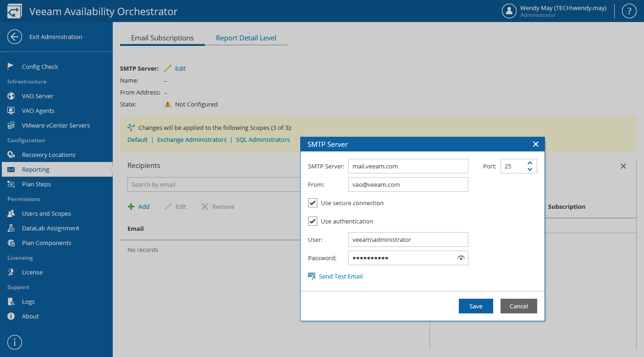This screenshot has height=357, width=644.
Task: Click the Config Check flag icon
Action: click(x=11, y=67)
